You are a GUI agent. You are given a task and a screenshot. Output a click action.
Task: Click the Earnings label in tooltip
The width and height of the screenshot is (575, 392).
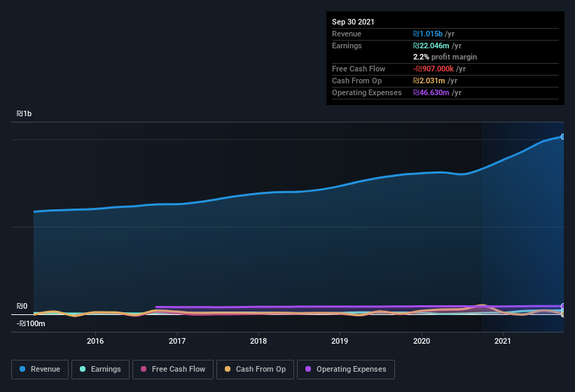[347, 45]
